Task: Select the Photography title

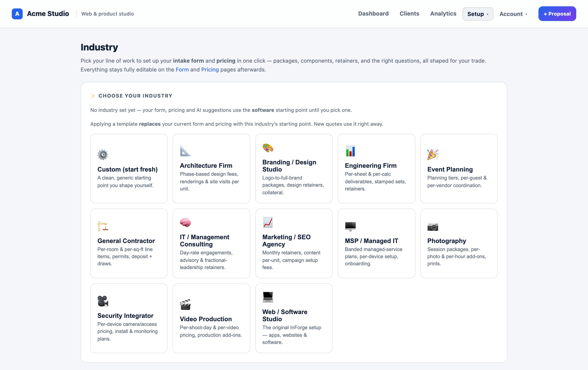Action: [447, 241]
